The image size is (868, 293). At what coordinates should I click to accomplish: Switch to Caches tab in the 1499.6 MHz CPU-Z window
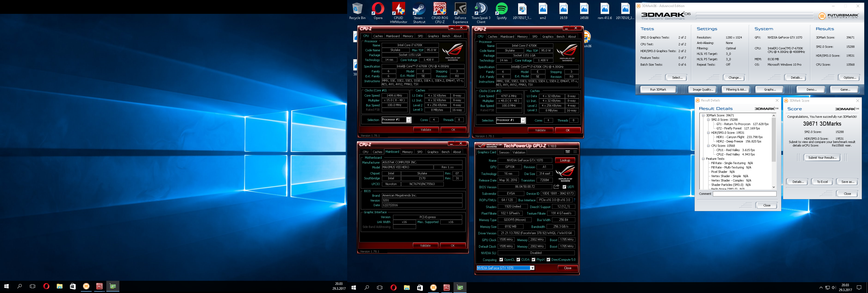pyautogui.click(x=378, y=36)
